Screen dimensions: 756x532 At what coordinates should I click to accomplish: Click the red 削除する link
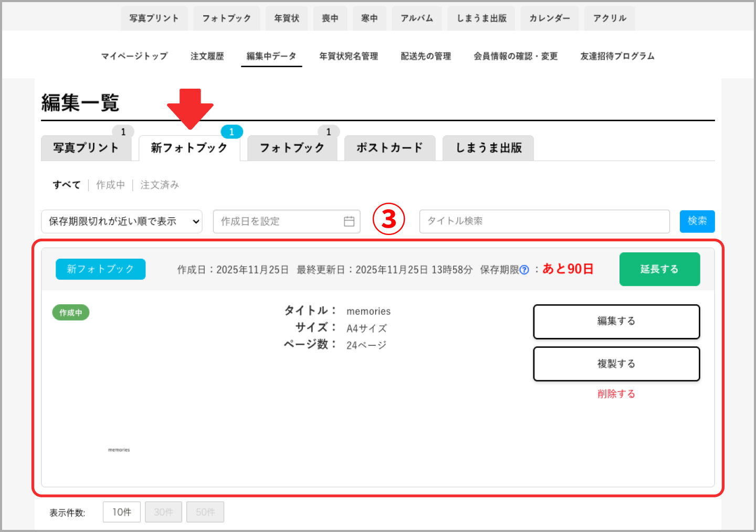tap(616, 393)
